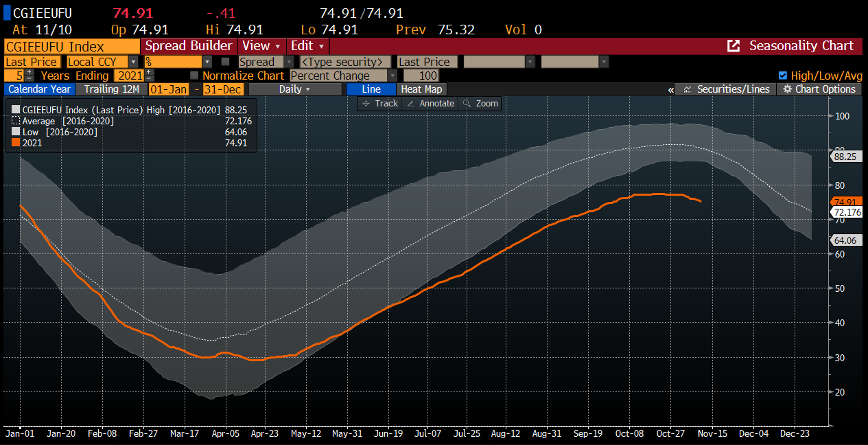The image size is (868, 445).
Task: Switch to Heat Map view
Action: [x=421, y=89]
